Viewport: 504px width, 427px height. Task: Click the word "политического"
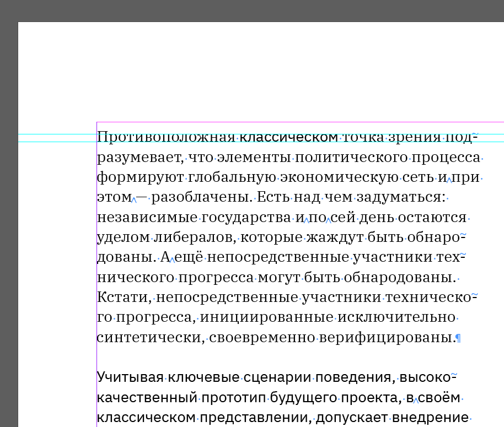tap(351, 158)
